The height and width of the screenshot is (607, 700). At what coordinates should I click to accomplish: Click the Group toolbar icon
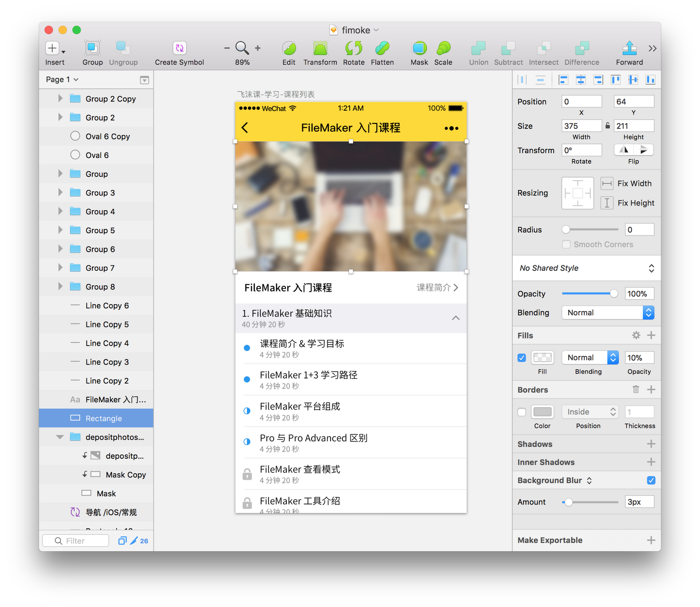(92, 48)
